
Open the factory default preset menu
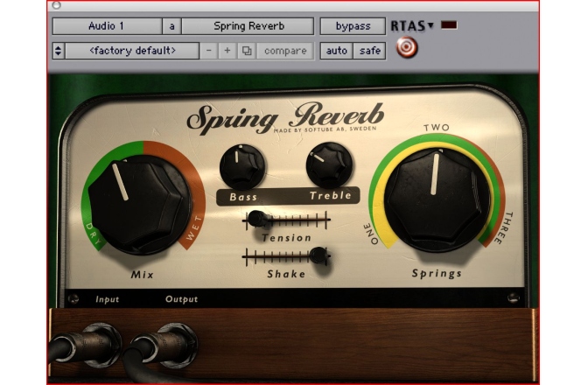pos(132,51)
